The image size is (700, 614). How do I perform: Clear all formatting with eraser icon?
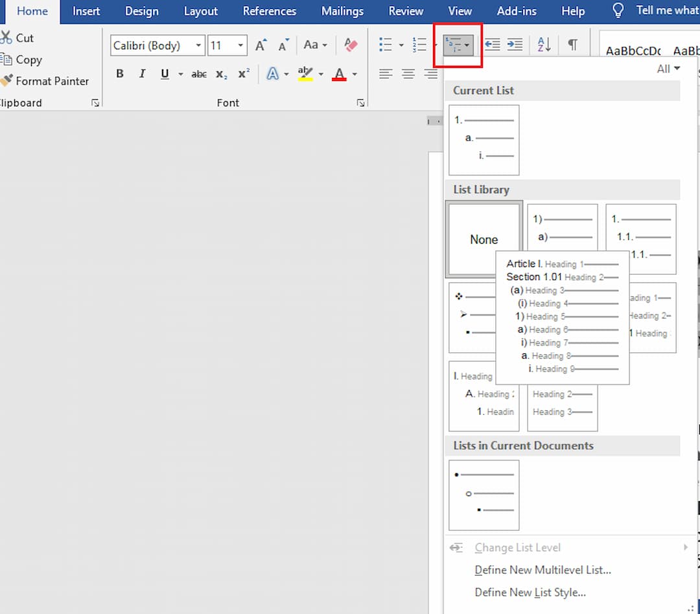tap(351, 45)
